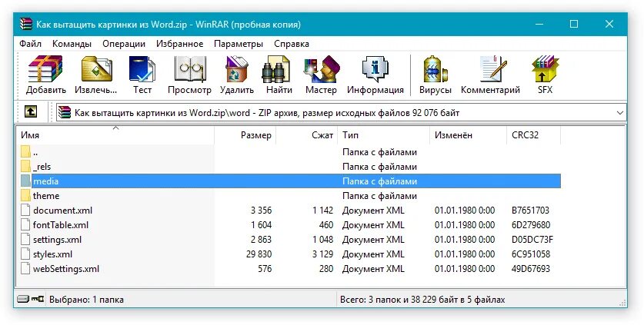Click the 1 048 packed size value
Image resolution: width=644 pixels, height=325 pixels.
point(322,240)
